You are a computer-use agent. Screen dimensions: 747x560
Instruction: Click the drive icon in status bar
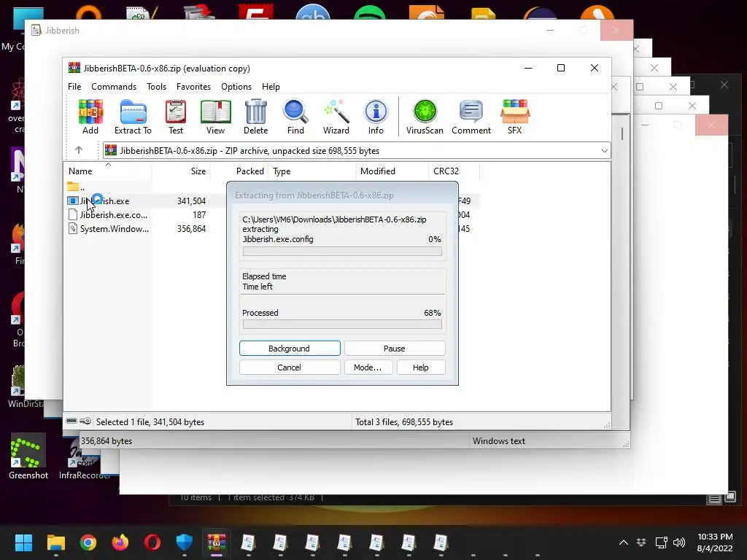pyautogui.click(x=71, y=421)
